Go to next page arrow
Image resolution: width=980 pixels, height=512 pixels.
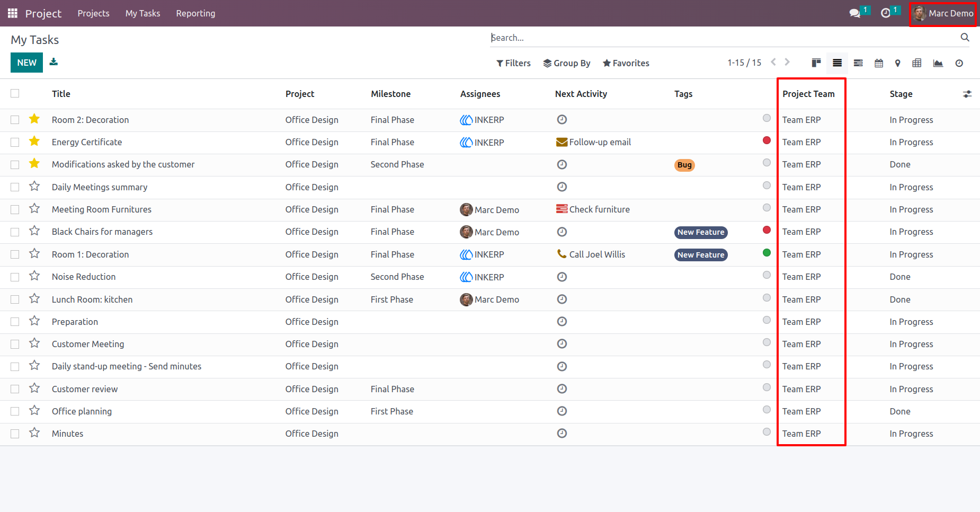[x=787, y=62]
